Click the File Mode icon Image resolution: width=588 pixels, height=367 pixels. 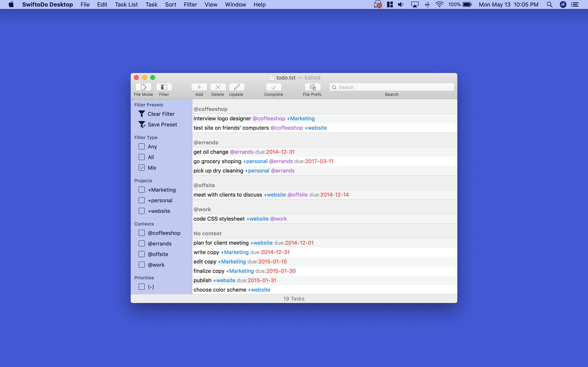143,87
